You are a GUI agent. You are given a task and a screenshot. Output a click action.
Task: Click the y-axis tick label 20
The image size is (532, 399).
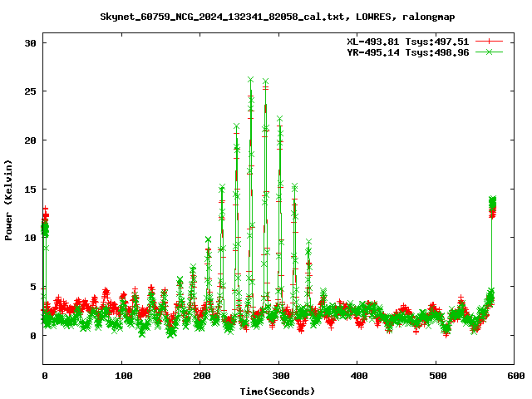pos(30,140)
